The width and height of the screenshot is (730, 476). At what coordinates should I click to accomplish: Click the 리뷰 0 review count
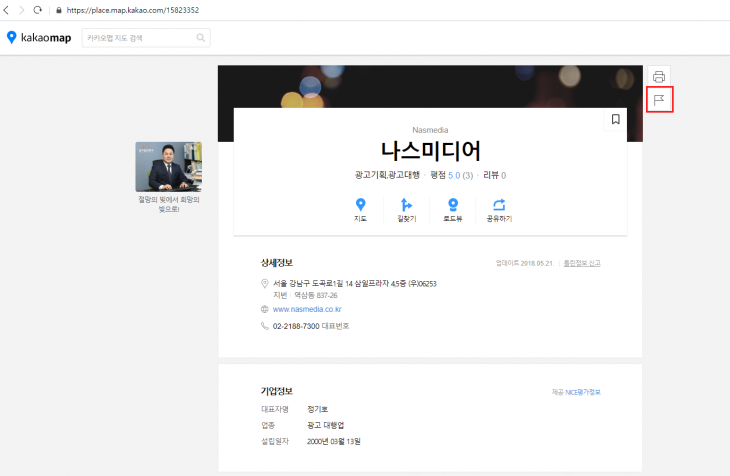(x=494, y=175)
